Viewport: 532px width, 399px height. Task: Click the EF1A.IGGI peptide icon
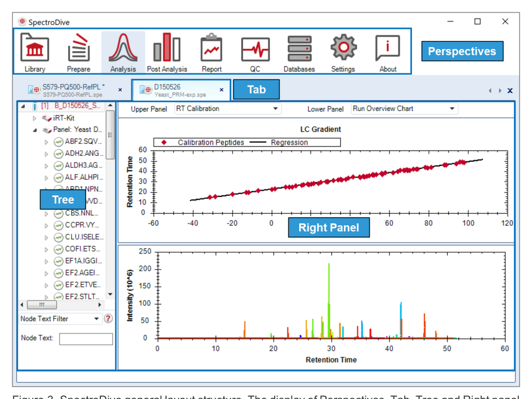coord(59,261)
